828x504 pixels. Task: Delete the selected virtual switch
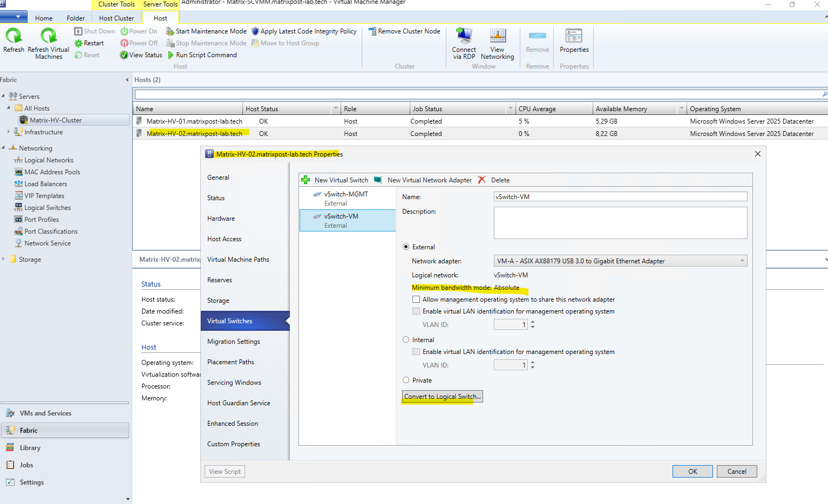(494, 180)
